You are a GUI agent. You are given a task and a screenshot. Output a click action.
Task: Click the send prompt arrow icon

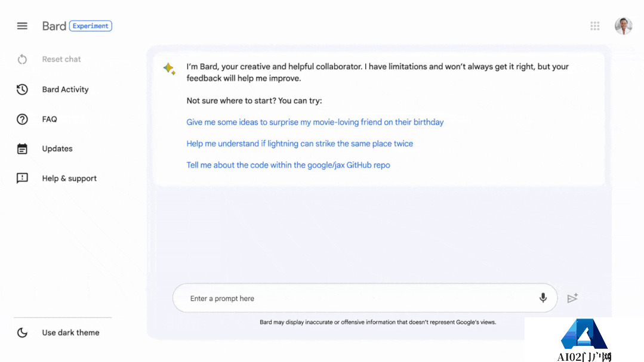tap(572, 298)
